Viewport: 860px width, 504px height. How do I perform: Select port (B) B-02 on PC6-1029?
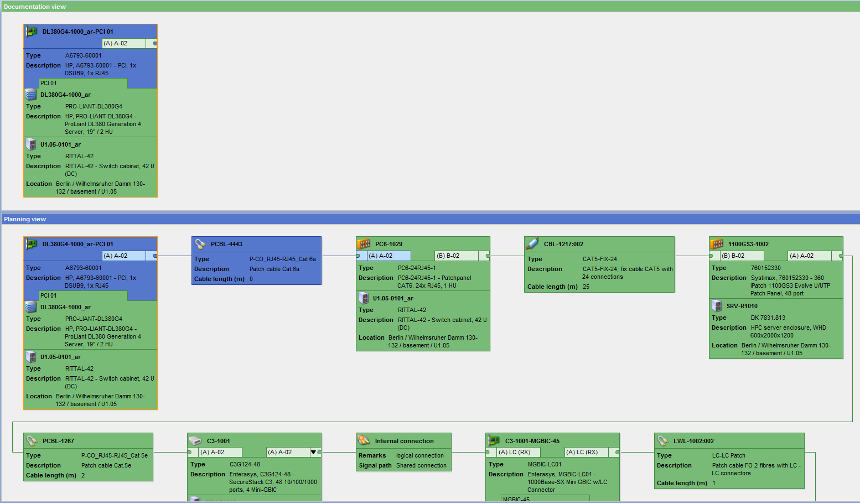coord(455,256)
